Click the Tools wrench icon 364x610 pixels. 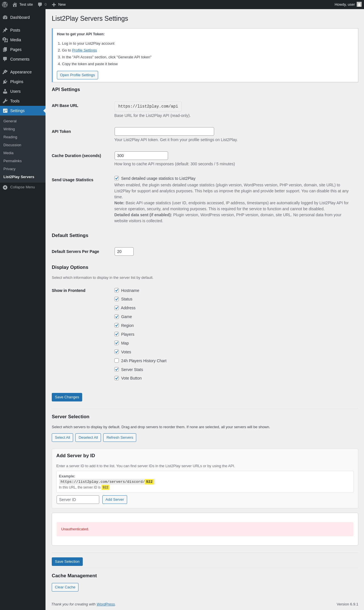[5, 101]
